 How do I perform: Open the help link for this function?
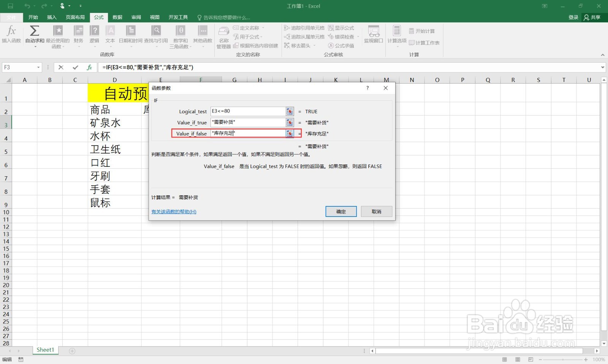pos(174,212)
